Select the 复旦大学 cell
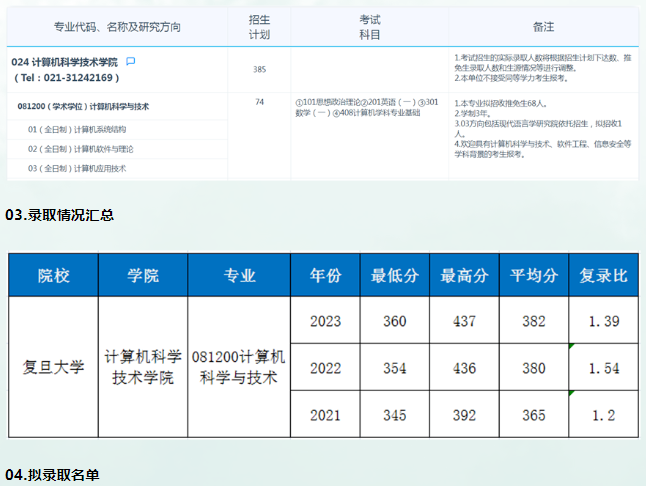Viewport: 646px width, 486px height. 53,367
